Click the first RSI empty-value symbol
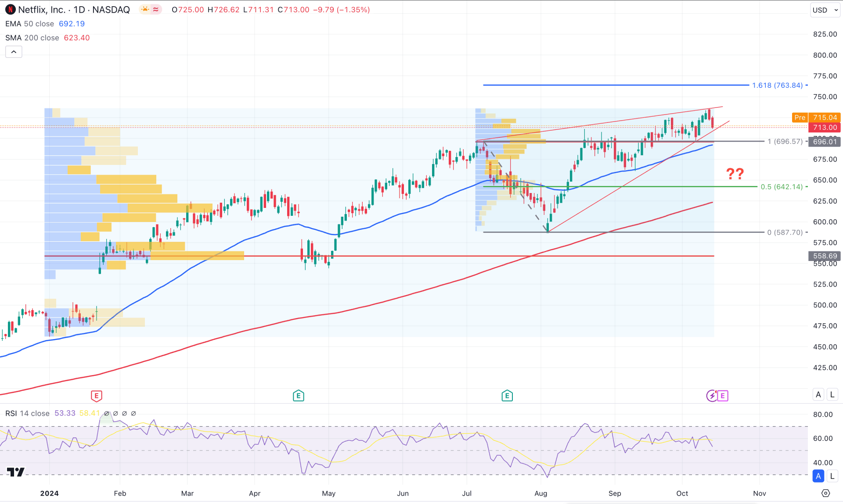Viewport: 843px width, 504px height. click(107, 413)
